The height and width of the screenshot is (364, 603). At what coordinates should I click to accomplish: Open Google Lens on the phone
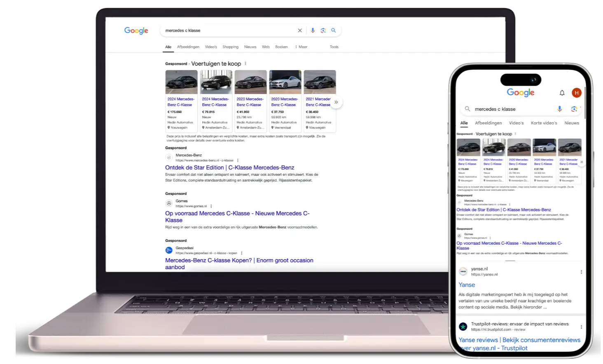(574, 109)
